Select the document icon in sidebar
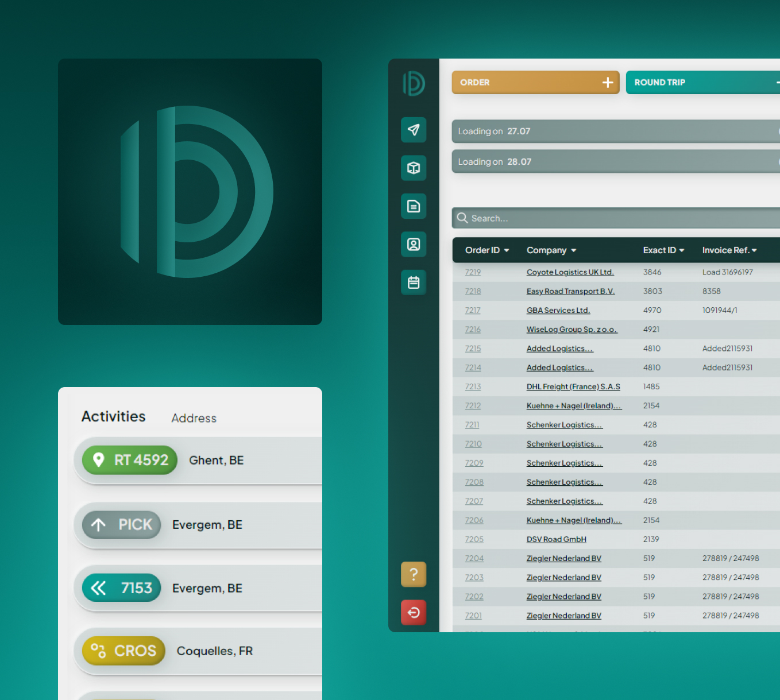 pos(413,206)
